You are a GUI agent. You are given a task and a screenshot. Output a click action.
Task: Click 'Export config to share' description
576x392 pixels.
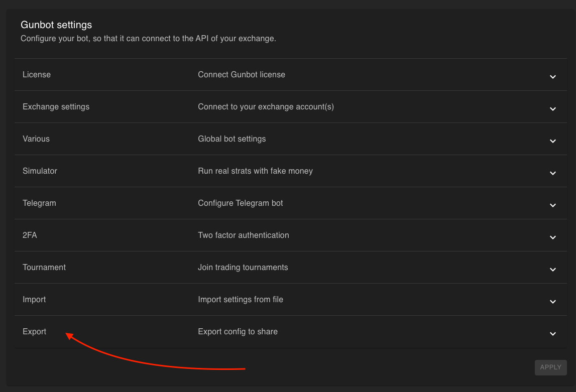coord(238,331)
